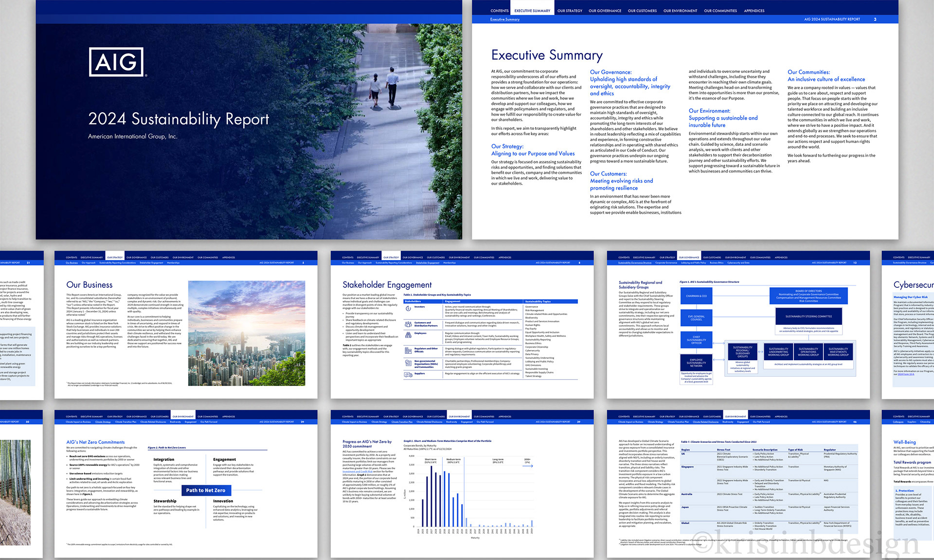Click the Executive Summary breadcrumb link

pos(505,19)
